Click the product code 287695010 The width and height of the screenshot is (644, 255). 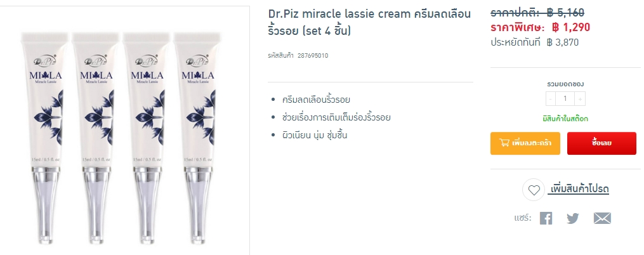[313, 55]
